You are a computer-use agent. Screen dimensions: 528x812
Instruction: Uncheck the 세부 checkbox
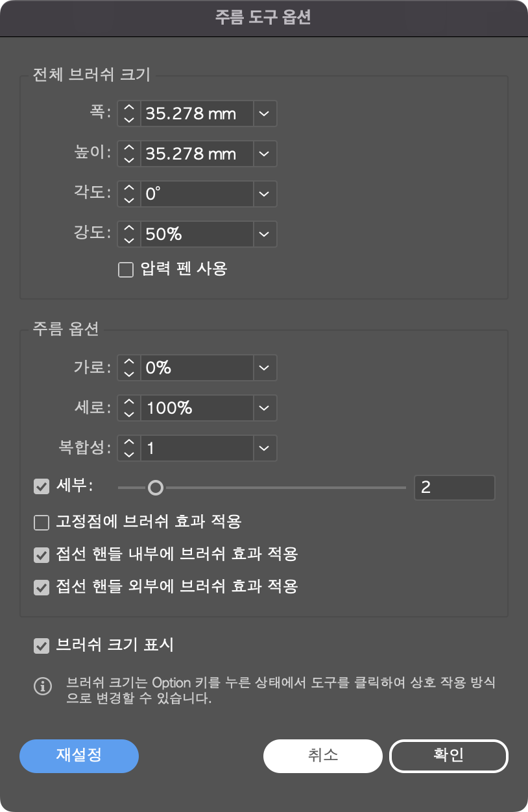click(42, 487)
